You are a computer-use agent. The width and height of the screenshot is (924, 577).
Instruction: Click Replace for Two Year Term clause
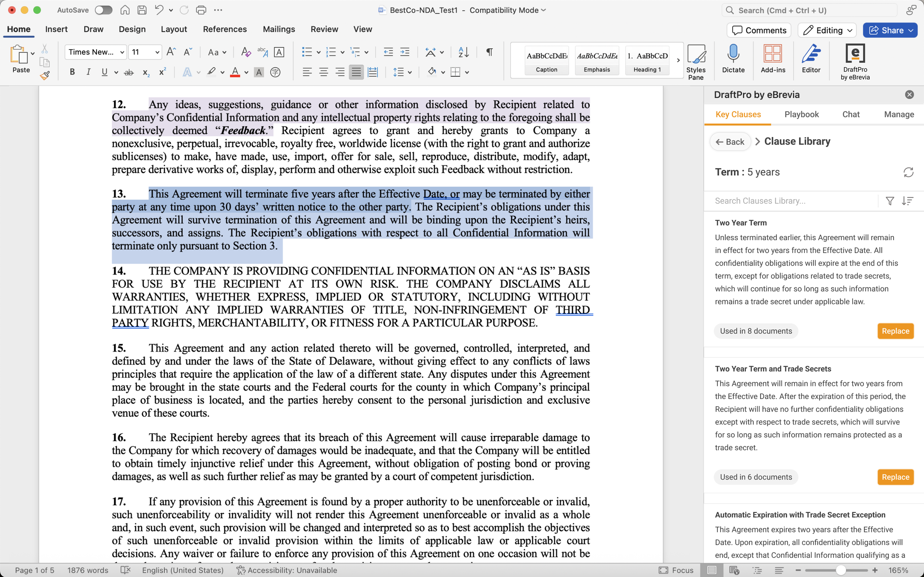896,331
